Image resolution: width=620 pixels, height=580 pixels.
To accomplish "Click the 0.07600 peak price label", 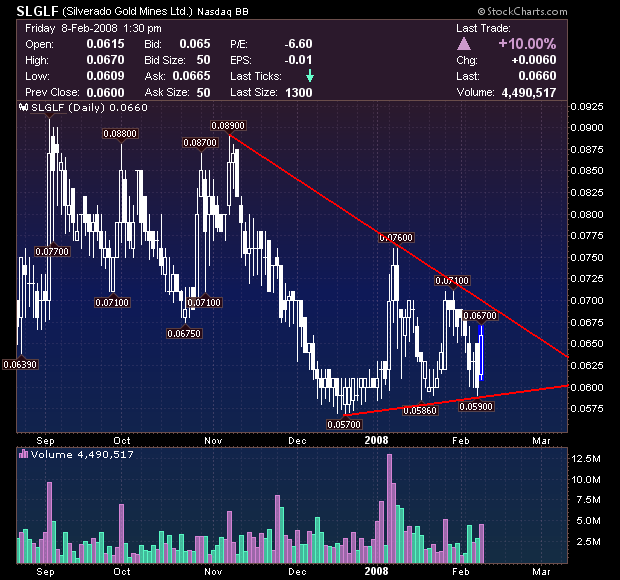I will tap(396, 238).
